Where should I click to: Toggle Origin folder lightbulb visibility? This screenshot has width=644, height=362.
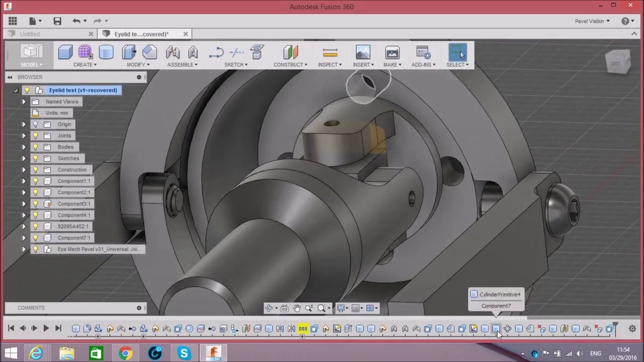pos(35,125)
